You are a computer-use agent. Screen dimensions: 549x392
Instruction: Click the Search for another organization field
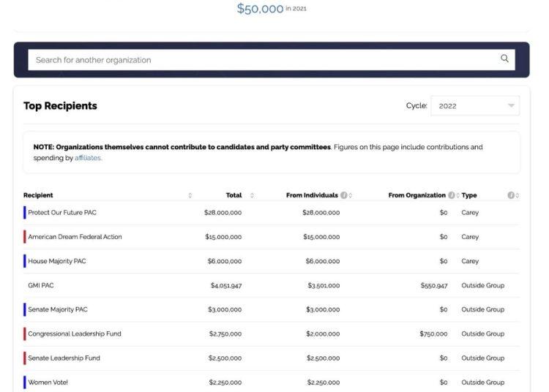tap(272, 60)
